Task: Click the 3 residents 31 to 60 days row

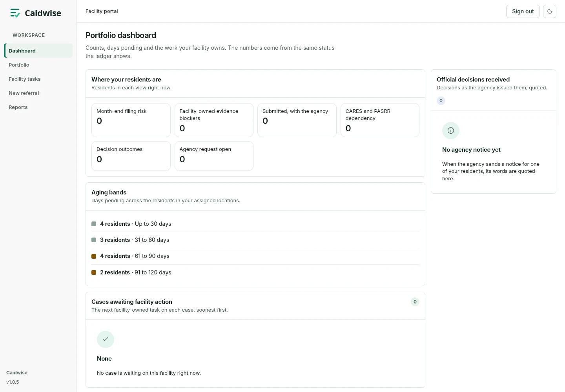Action: pyautogui.click(x=255, y=240)
